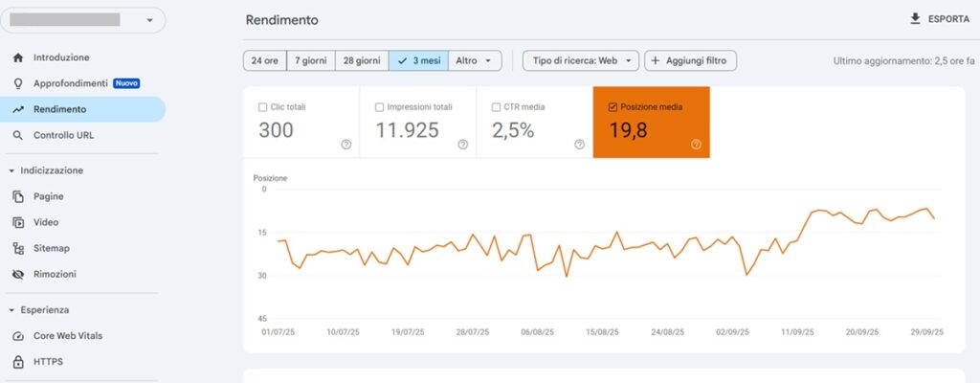Click the Aggiungi filtro button
Image resolution: width=980 pixels, height=383 pixels.
coord(690,60)
